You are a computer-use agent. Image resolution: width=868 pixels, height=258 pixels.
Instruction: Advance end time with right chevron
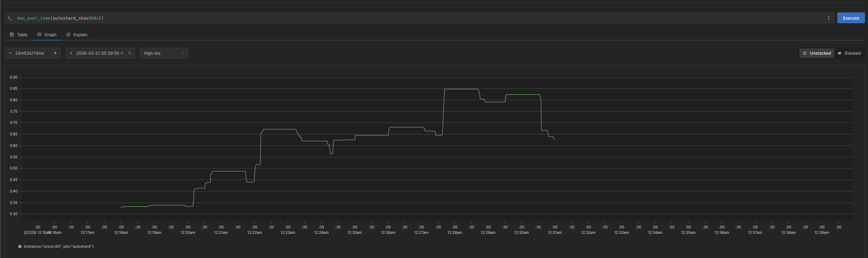[x=130, y=53]
